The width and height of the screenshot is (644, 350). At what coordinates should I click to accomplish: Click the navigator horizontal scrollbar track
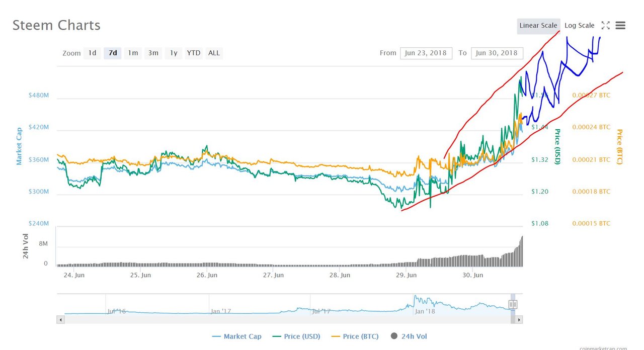coord(287,319)
